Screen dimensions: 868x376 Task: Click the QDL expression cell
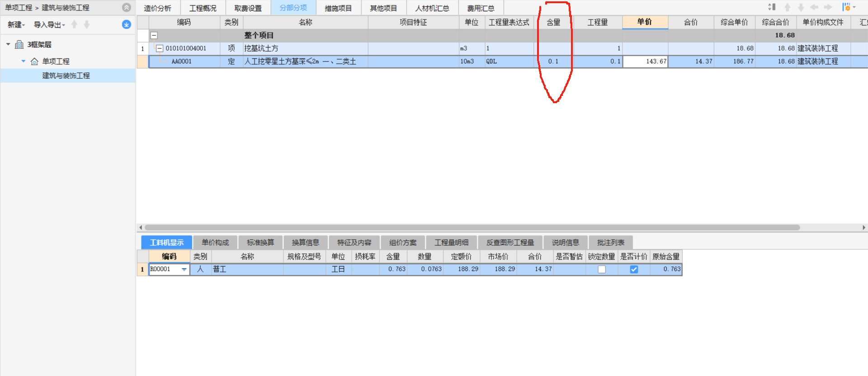(x=509, y=62)
